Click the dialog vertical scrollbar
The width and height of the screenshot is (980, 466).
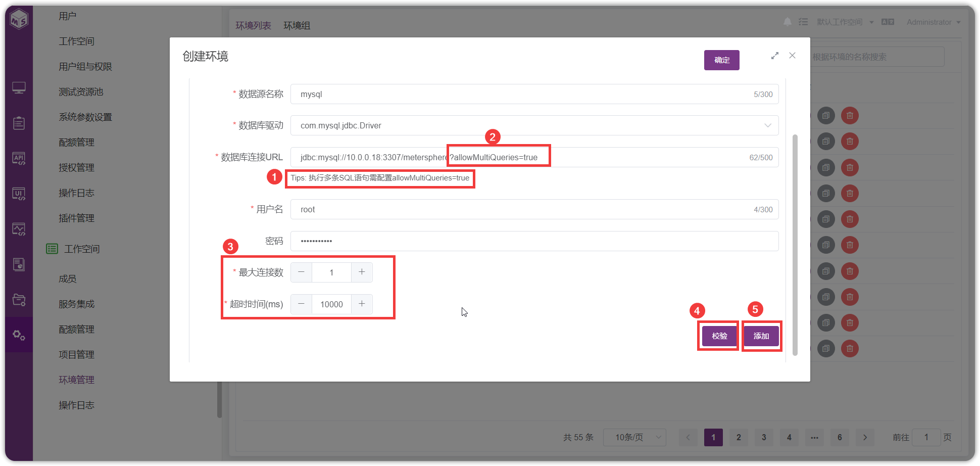tap(795, 245)
